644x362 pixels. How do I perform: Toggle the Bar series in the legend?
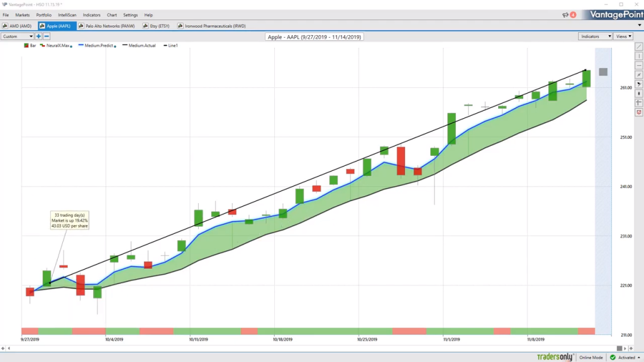coord(30,45)
